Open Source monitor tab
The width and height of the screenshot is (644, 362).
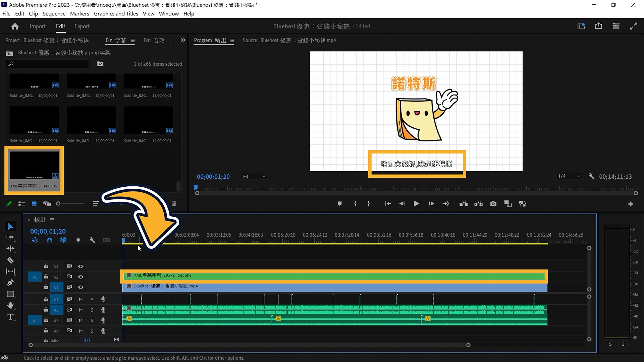[x=289, y=40]
